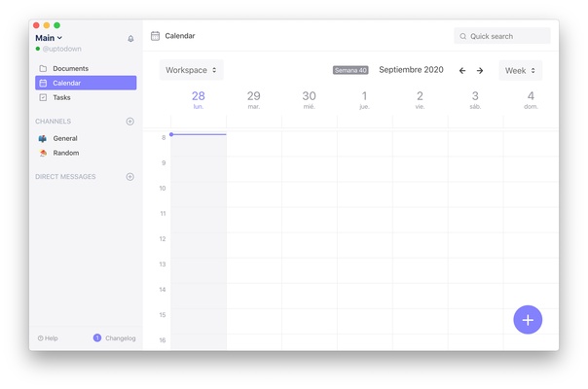Viewport: 588px width, 389px height.
Task: Open the Changelog link
Action: [x=121, y=338]
